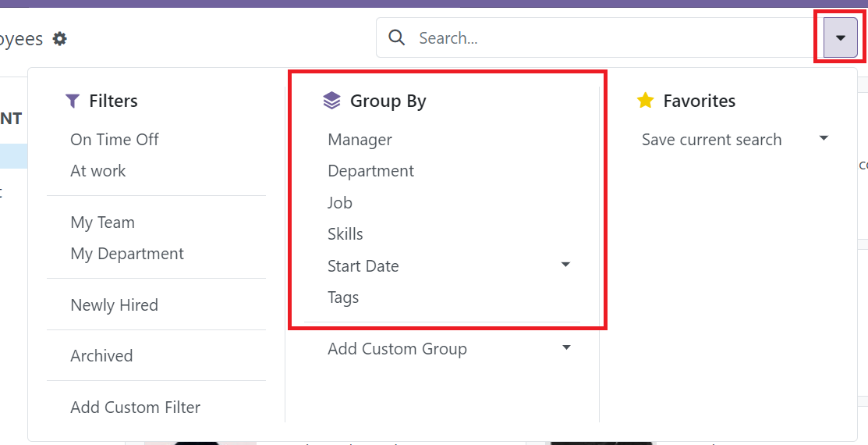Filter by My Team
Viewport: 868px width, 445px height.
coord(103,222)
